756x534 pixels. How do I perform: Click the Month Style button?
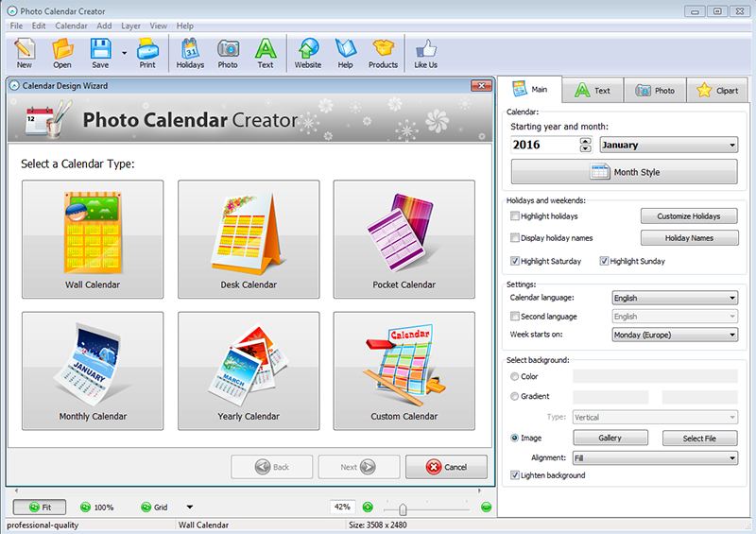coord(625,172)
